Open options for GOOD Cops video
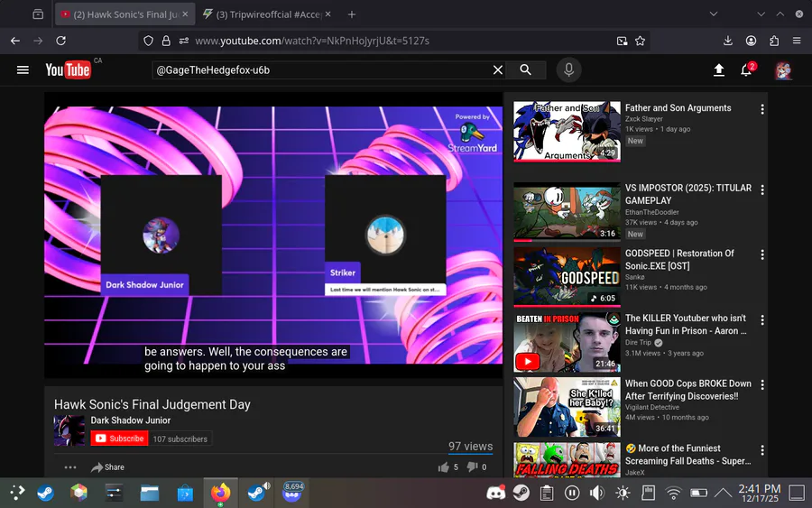The image size is (812, 508). click(762, 384)
